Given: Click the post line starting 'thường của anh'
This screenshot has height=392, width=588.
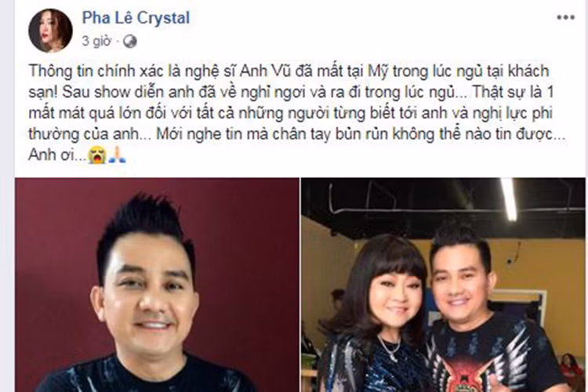Looking at the screenshot, I should pos(296,134).
